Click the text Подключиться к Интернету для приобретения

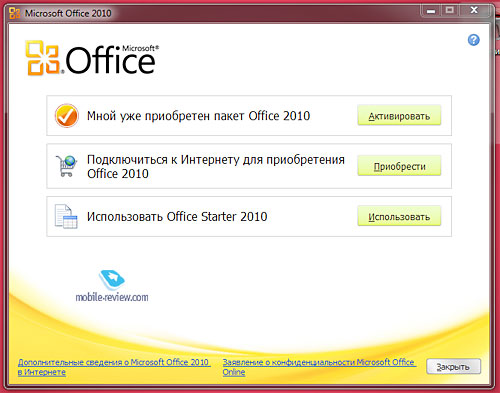tap(216, 160)
